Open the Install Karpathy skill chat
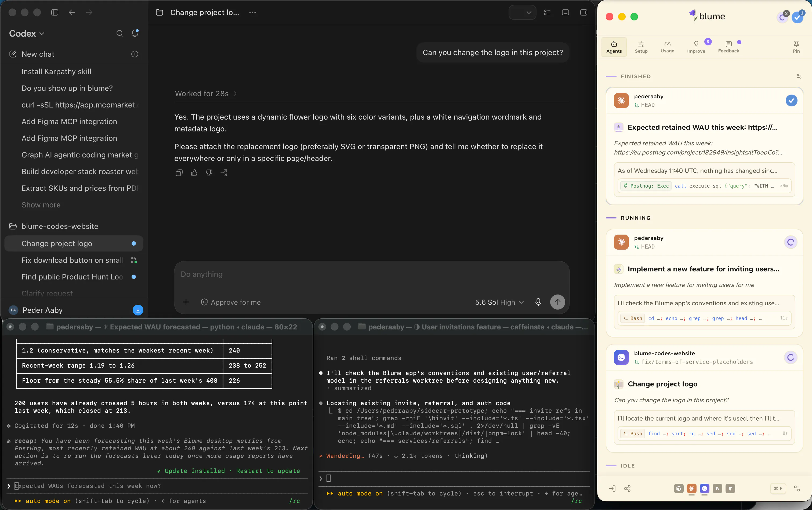Viewport: 812px width, 510px height. [56, 71]
